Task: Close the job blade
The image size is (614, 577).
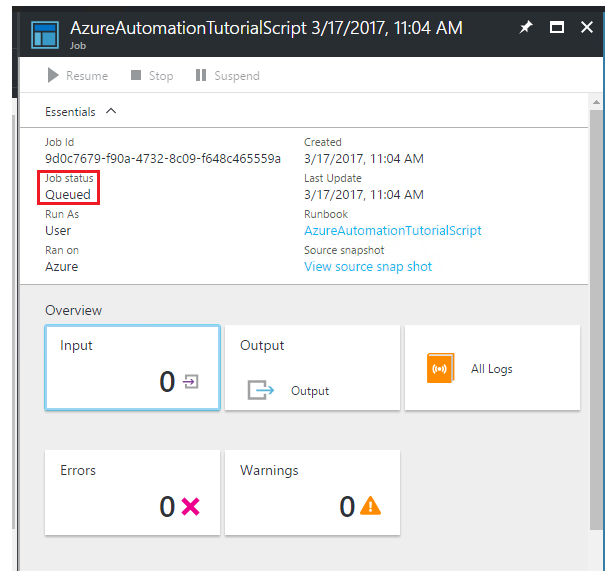Action: coord(586,27)
